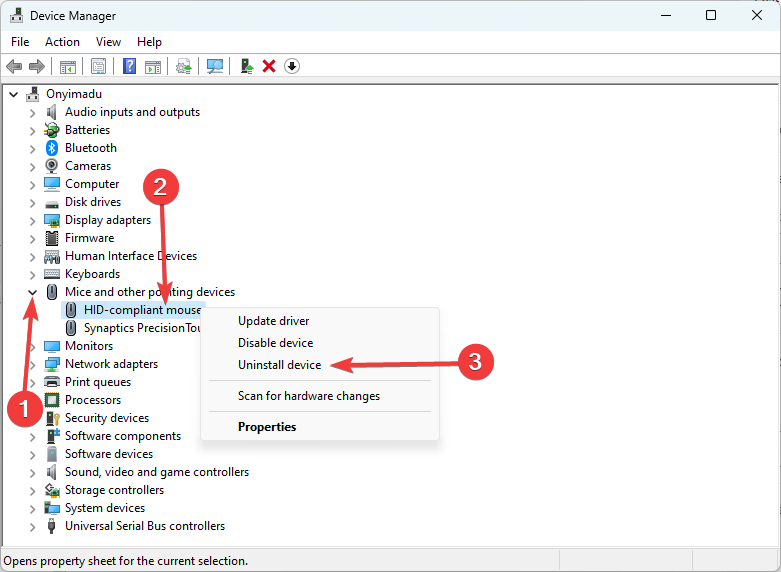The height and width of the screenshot is (572, 781).
Task: Click the blue Help toolbar icon
Action: pyautogui.click(x=129, y=66)
